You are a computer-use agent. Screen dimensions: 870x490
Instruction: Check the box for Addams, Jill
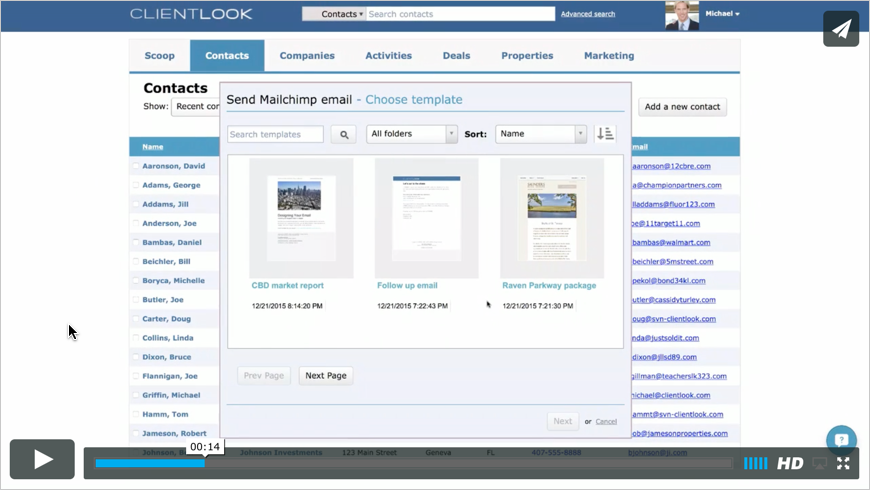135,204
